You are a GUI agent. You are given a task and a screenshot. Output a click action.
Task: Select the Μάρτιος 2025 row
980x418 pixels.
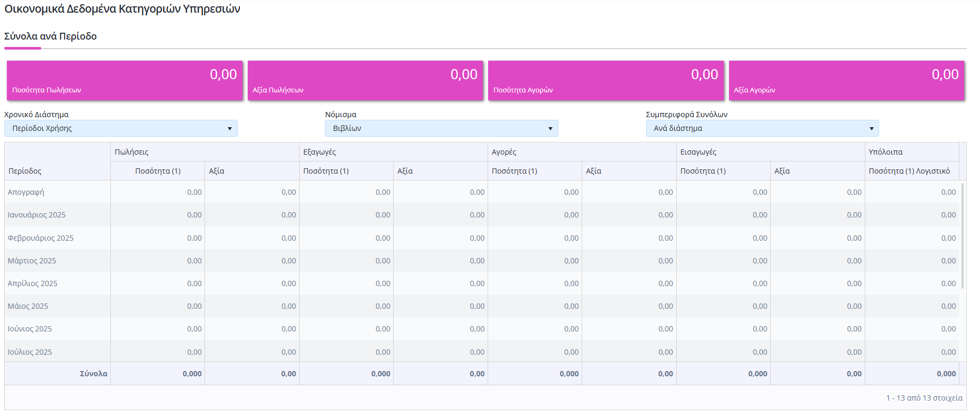coord(482,261)
